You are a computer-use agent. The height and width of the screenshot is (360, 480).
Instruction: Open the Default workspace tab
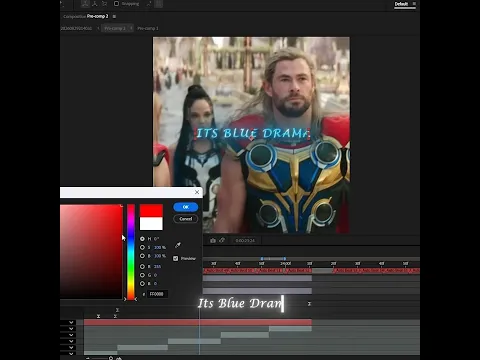point(401,4)
